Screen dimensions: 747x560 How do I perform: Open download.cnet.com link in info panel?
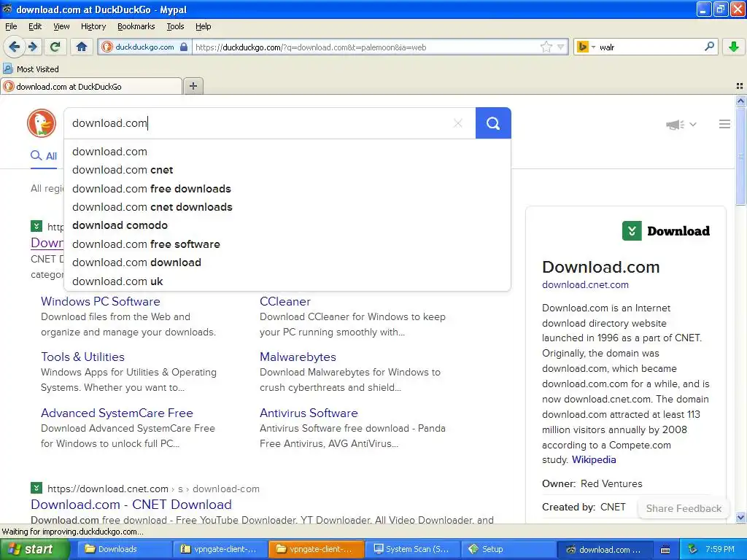(x=585, y=285)
